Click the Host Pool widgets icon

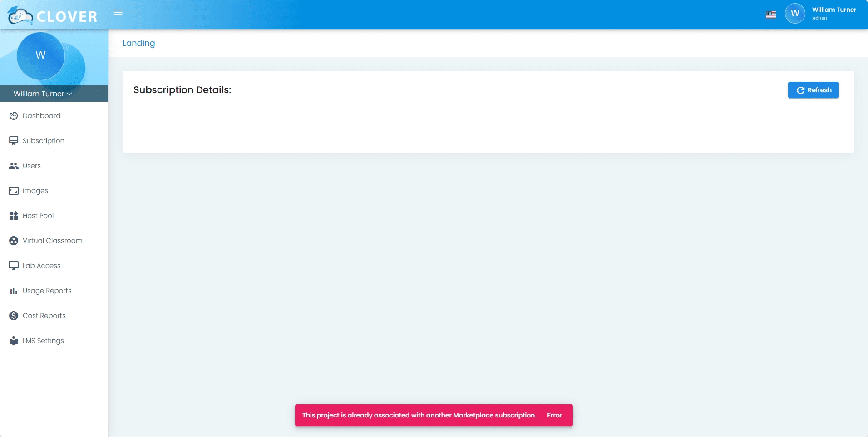14,216
